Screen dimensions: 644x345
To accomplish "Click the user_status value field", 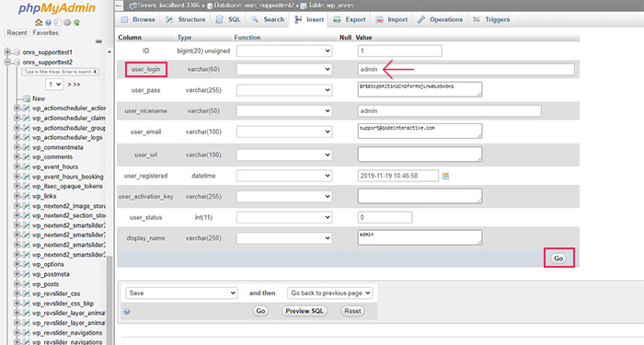I will point(385,217).
